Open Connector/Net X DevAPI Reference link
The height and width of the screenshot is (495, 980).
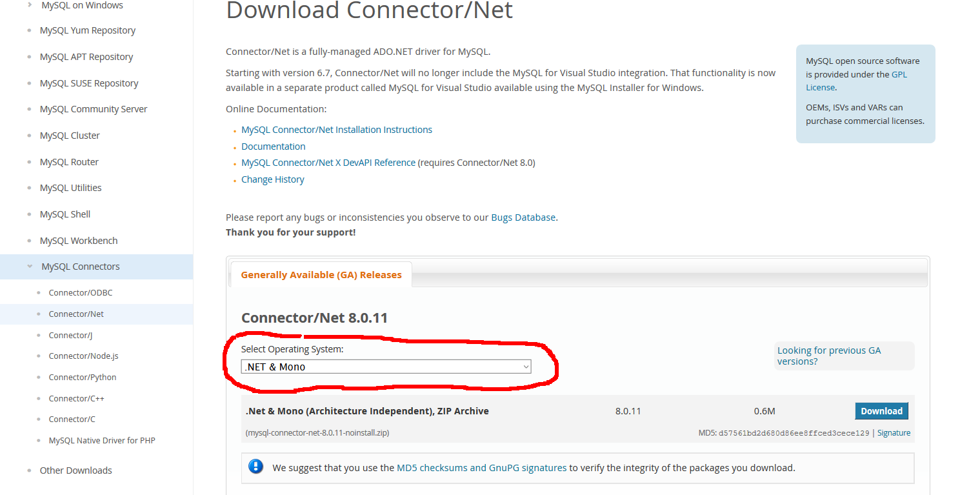(328, 163)
